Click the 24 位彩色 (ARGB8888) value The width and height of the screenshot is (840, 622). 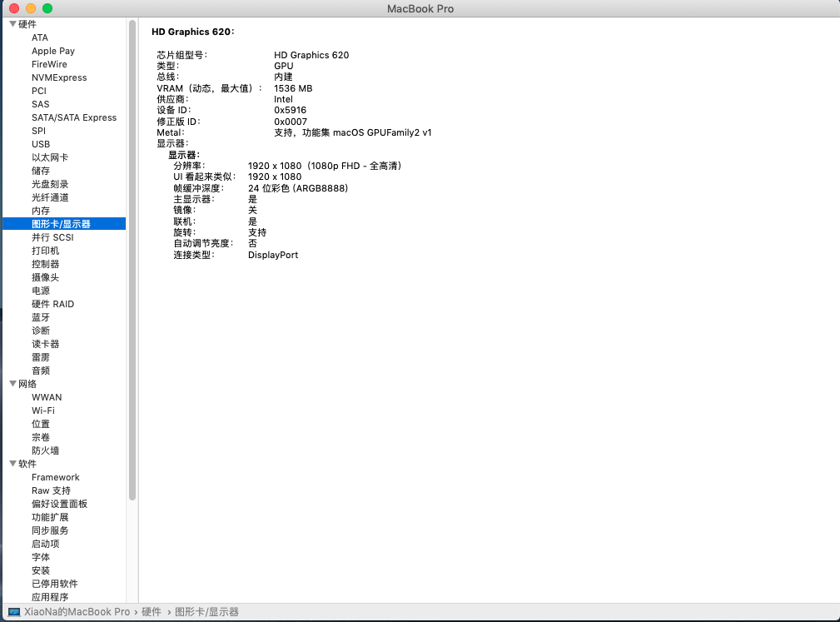298,188
